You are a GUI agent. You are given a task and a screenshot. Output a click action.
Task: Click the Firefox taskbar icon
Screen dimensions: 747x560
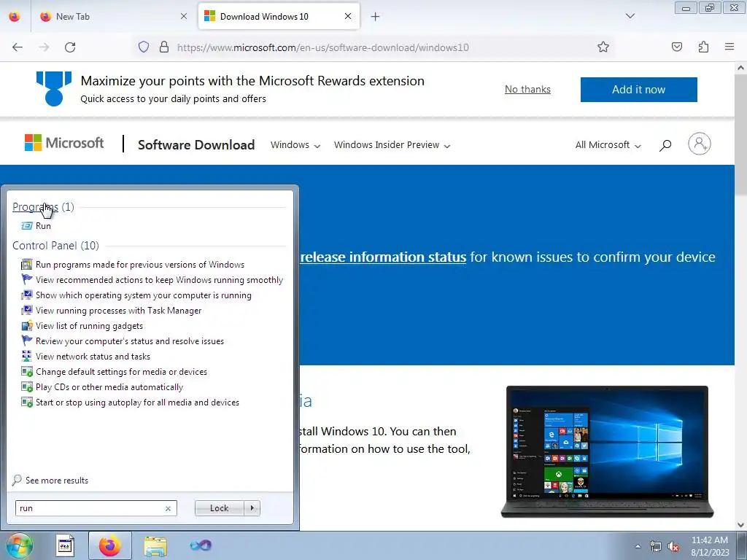click(x=109, y=545)
